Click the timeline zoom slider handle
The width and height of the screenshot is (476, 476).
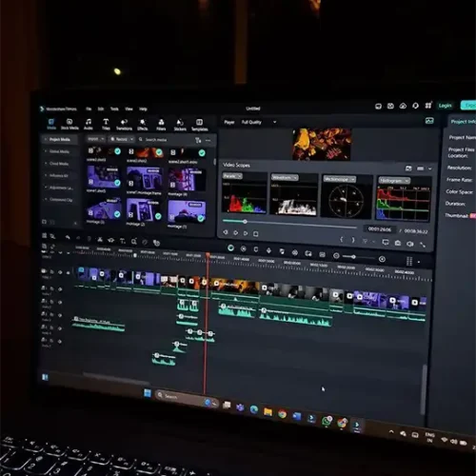pyautogui.click(x=353, y=257)
